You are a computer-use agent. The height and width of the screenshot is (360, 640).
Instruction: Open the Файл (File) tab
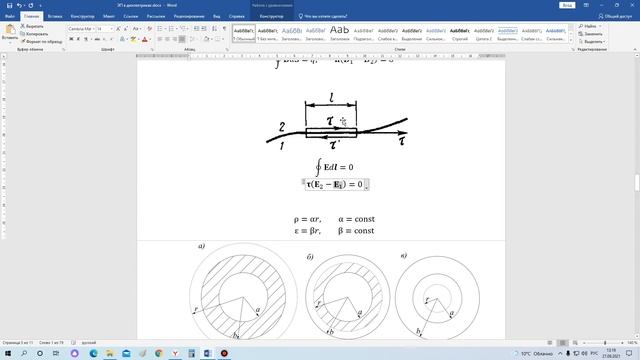coord(10,16)
